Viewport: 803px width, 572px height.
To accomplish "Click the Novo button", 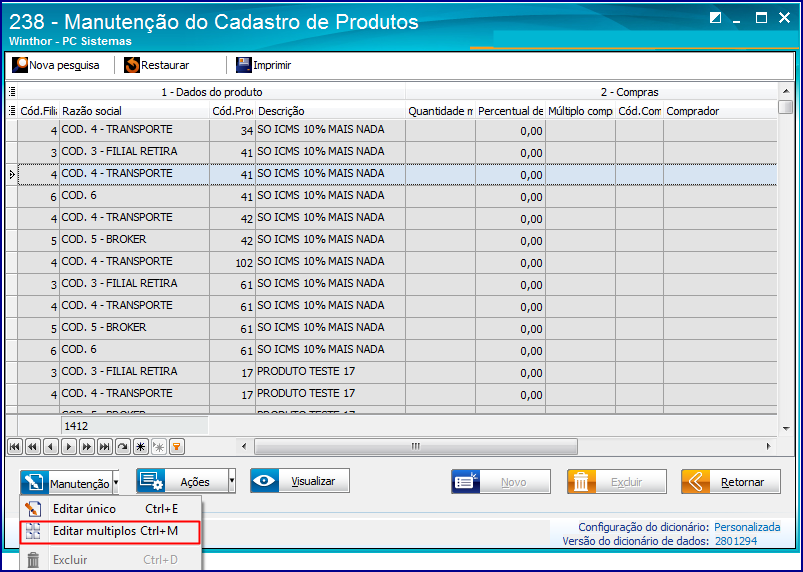I will tap(501, 482).
